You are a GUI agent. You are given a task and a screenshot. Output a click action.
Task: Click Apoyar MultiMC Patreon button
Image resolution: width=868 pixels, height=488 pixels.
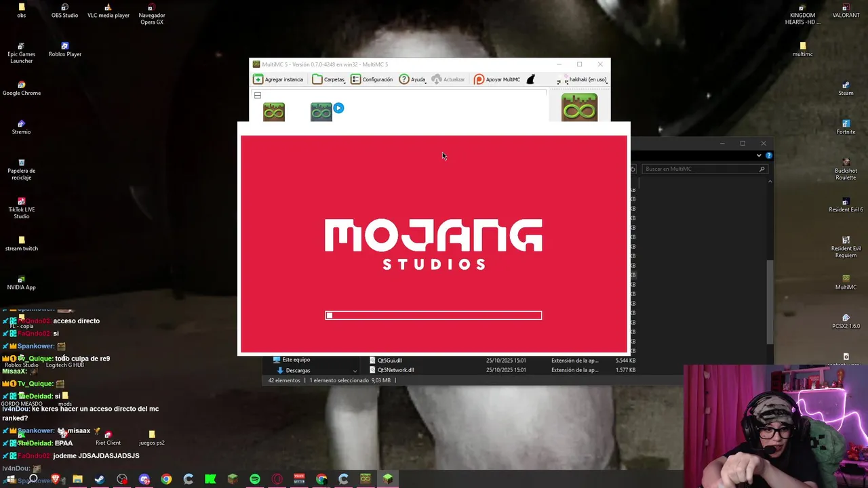tap(497, 79)
